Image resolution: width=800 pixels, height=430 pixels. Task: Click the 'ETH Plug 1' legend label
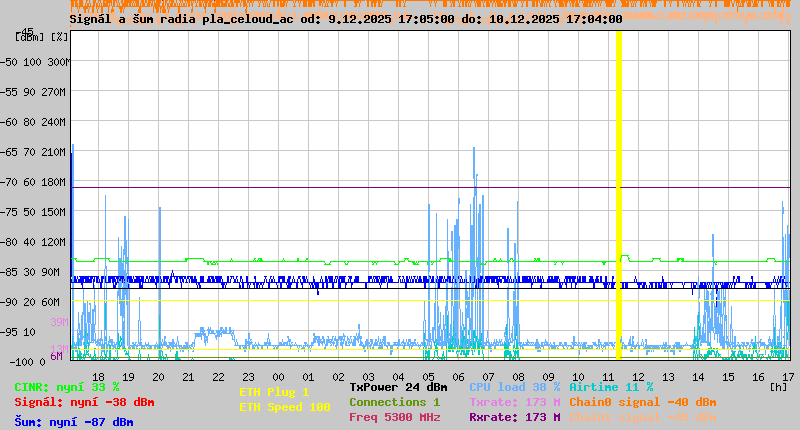274,392
